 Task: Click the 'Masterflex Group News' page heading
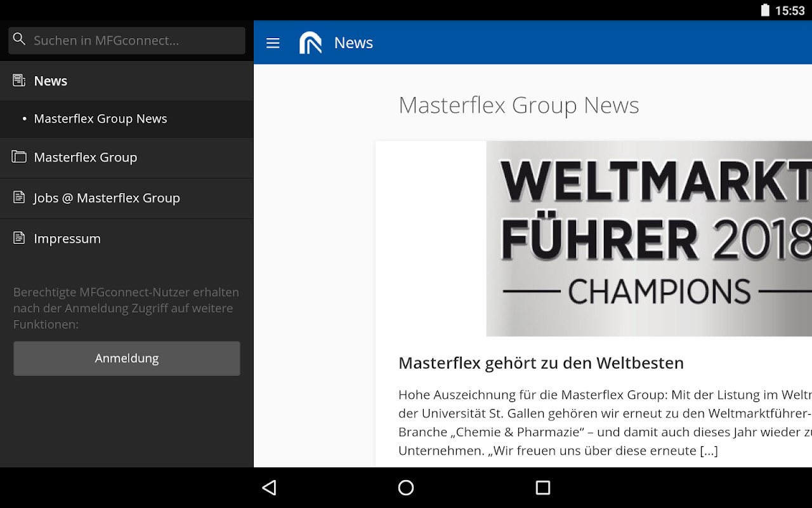(x=519, y=105)
